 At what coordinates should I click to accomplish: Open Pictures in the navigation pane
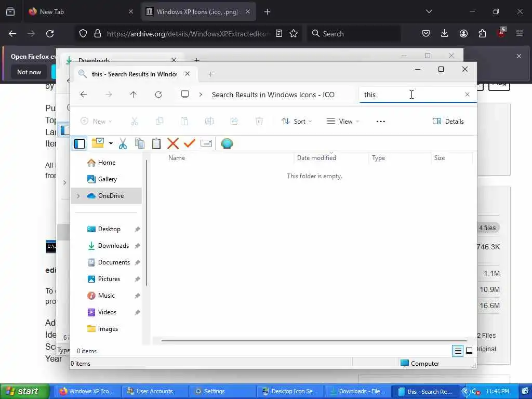pyautogui.click(x=106, y=279)
